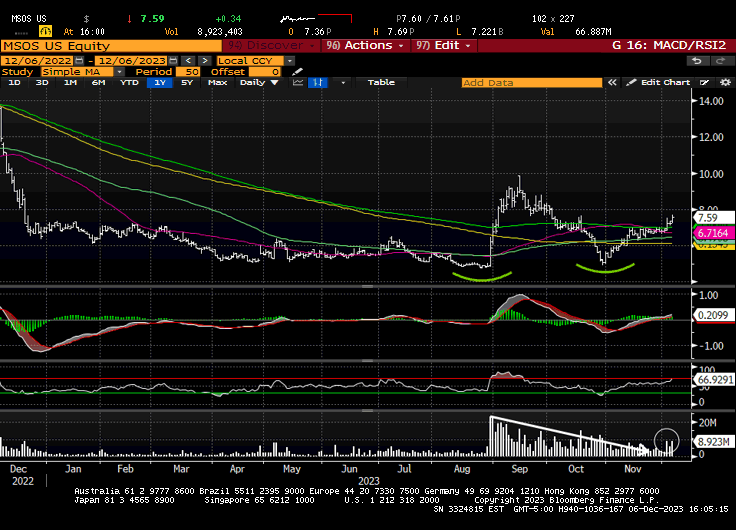
Task: Open the 97) Edit menu
Action: 443,46
